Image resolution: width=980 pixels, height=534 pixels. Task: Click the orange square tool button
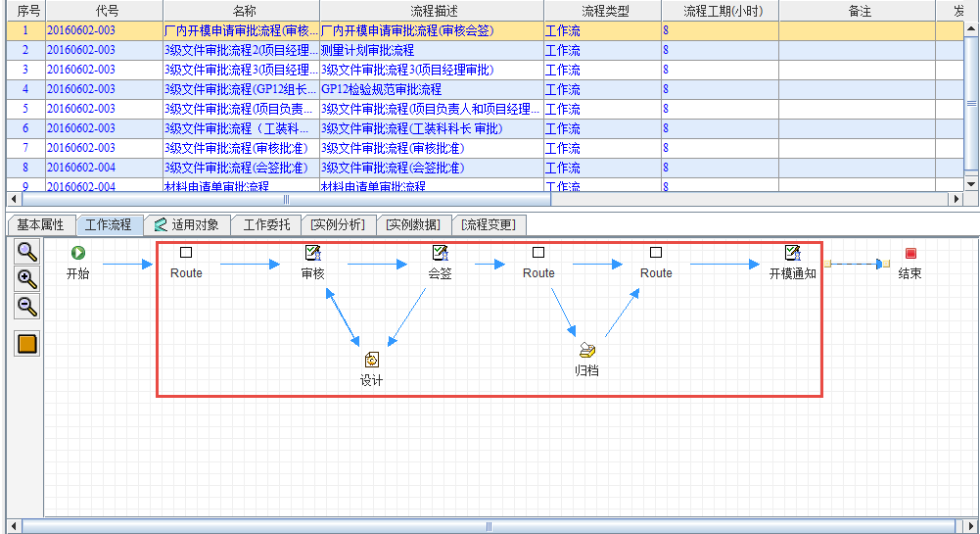(27, 344)
